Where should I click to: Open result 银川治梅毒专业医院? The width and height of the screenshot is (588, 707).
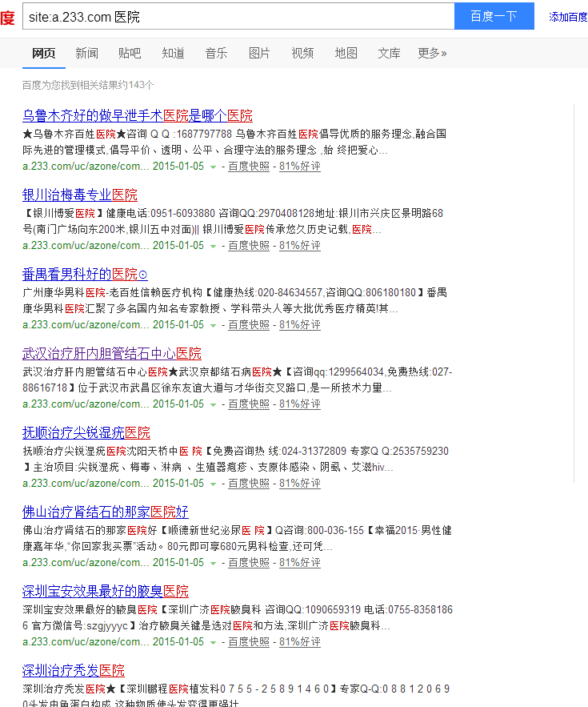(80, 195)
